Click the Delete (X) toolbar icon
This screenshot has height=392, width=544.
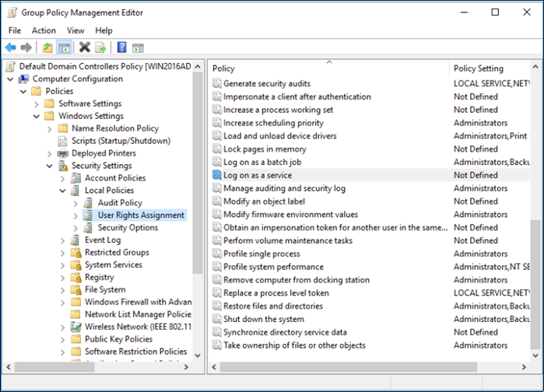(x=84, y=47)
